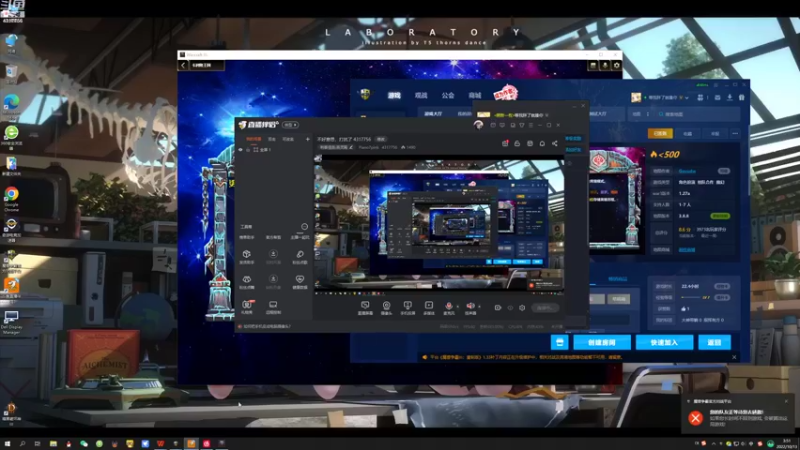This screenshot has height=450, width=800.
Task: Open the link/paperclip tool in tools panel
Action: pos(299,254)
